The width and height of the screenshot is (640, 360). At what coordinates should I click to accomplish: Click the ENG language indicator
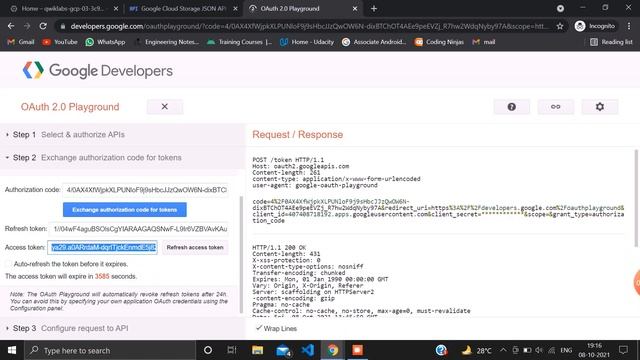click(566, 350)
